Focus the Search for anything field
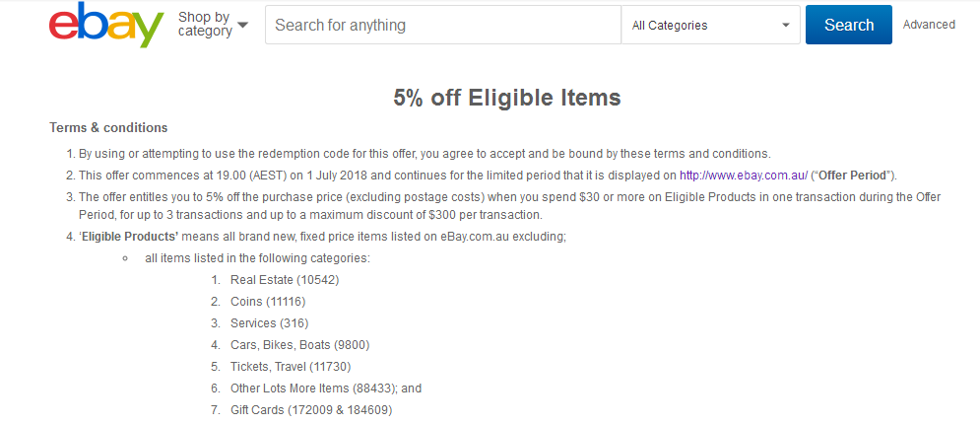Image resolution: width=980 pixels, height=424 pixels. click(x=443, y=25)
